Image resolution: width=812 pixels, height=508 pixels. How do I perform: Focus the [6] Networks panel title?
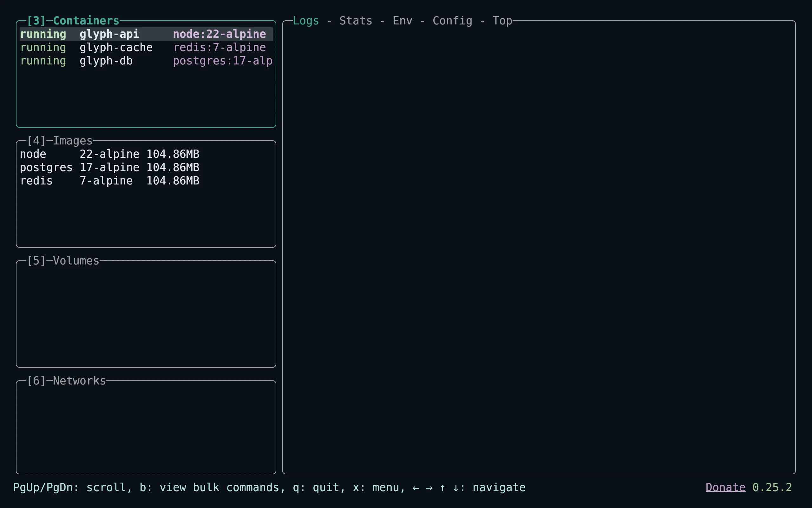point(66,381)
